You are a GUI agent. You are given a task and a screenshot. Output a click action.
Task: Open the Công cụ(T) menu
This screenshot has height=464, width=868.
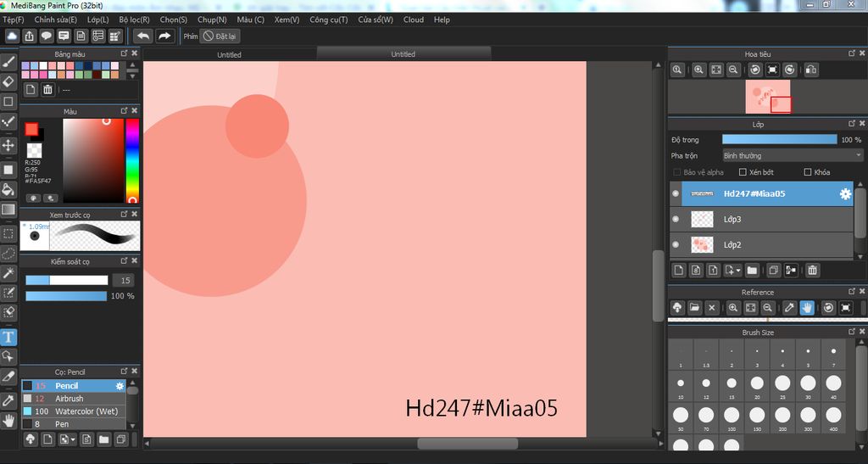click(x=329, y=20)
